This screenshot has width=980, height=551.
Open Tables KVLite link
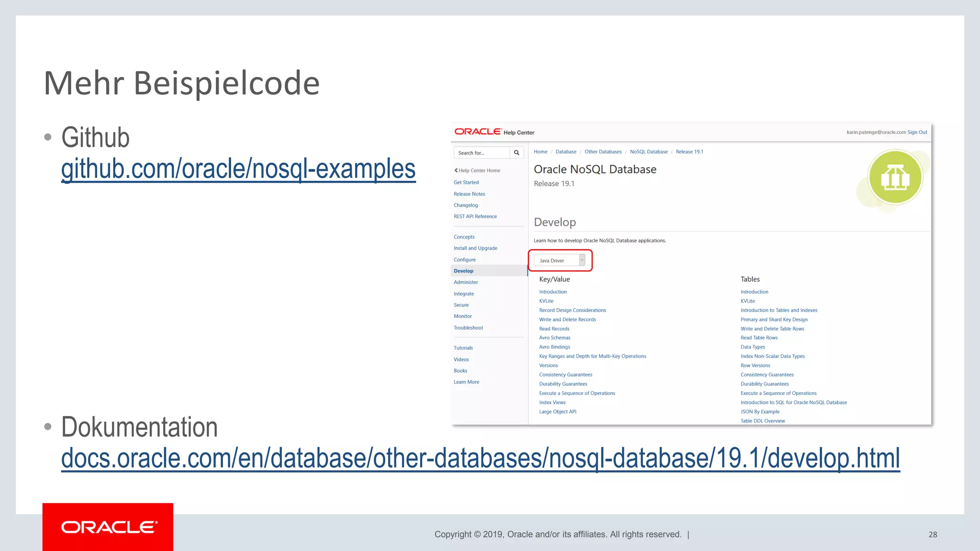click(x=748, y=301)
